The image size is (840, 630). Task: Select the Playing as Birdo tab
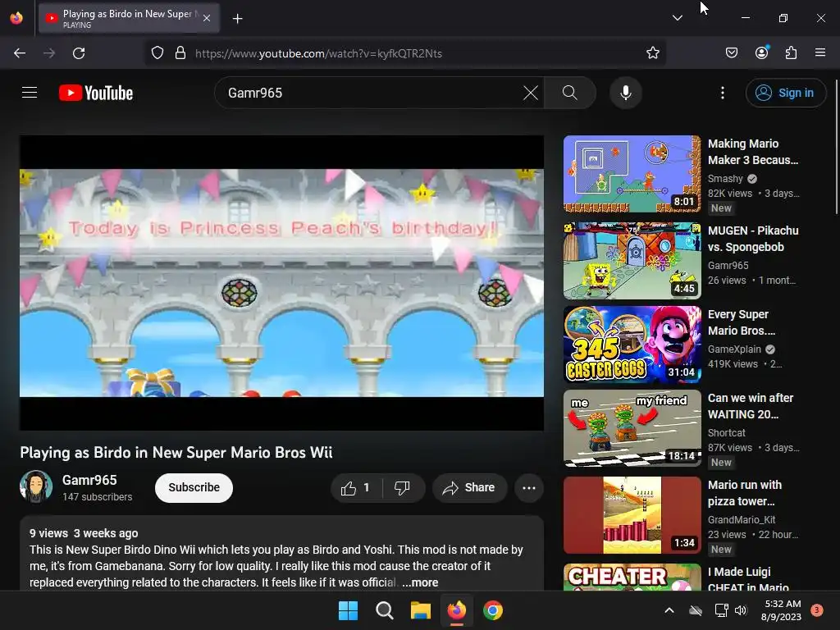(x=129, y=18)
